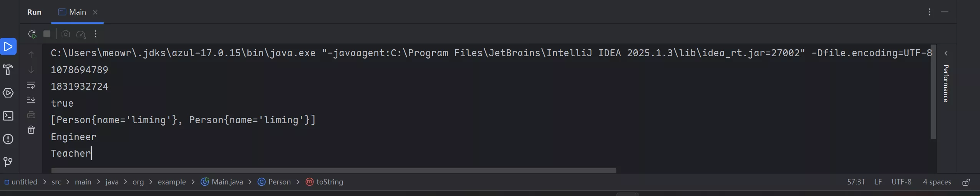Toggle scroll to end of output
This screenshot has height=196, width=980.
click(x=31, y=100)
